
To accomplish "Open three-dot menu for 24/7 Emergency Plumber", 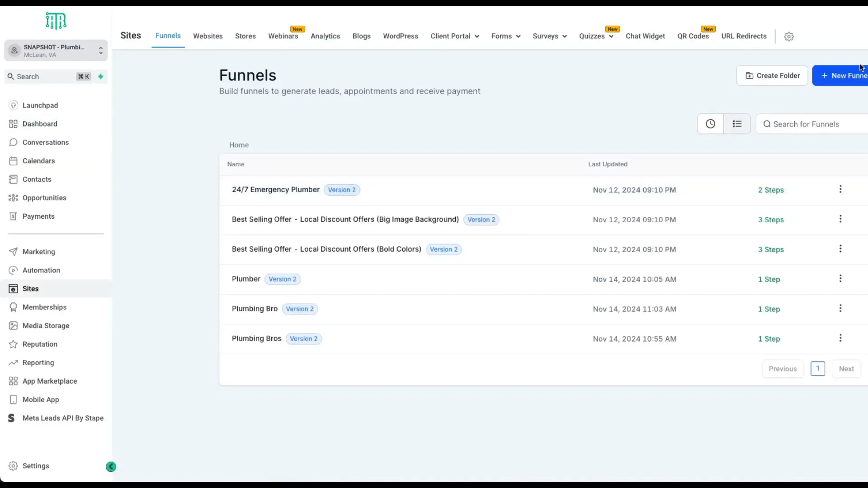I will (x=840, y=189).
